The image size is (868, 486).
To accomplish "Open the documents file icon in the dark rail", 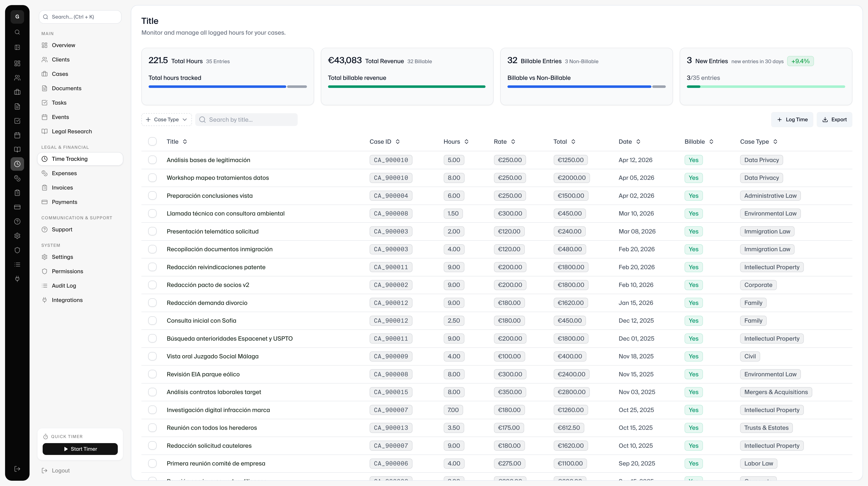I will pyautogui.click(x=17, y=106).
